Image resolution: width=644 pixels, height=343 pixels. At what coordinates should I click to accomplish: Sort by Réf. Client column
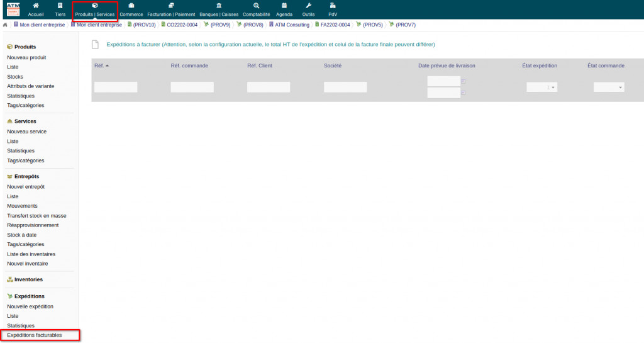click(260, 65)
